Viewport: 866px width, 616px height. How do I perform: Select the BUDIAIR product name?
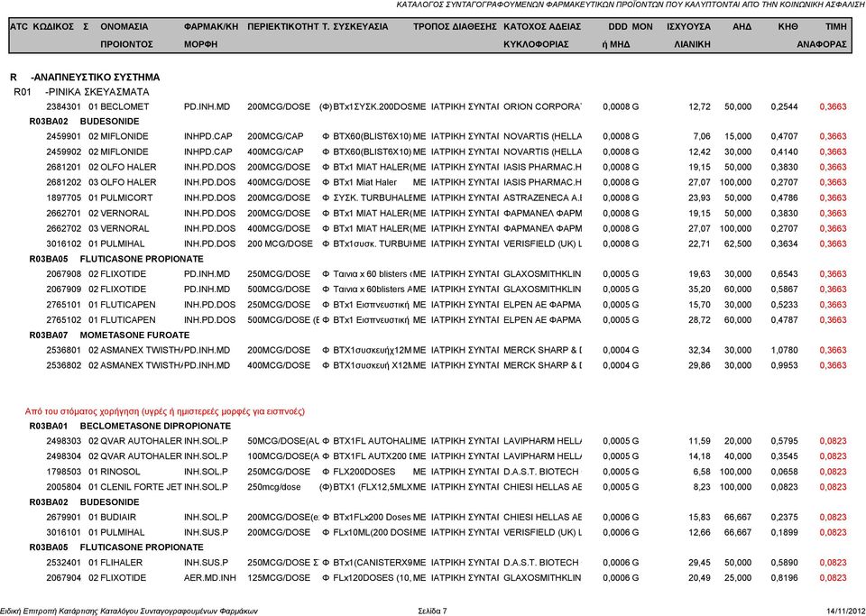(x=118, y=517)
